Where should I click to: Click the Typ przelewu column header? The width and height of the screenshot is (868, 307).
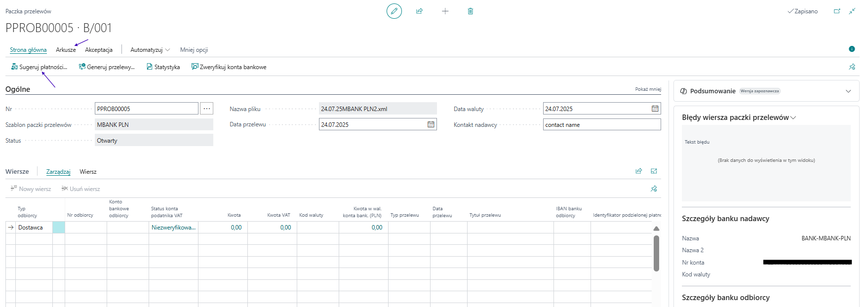404,215
